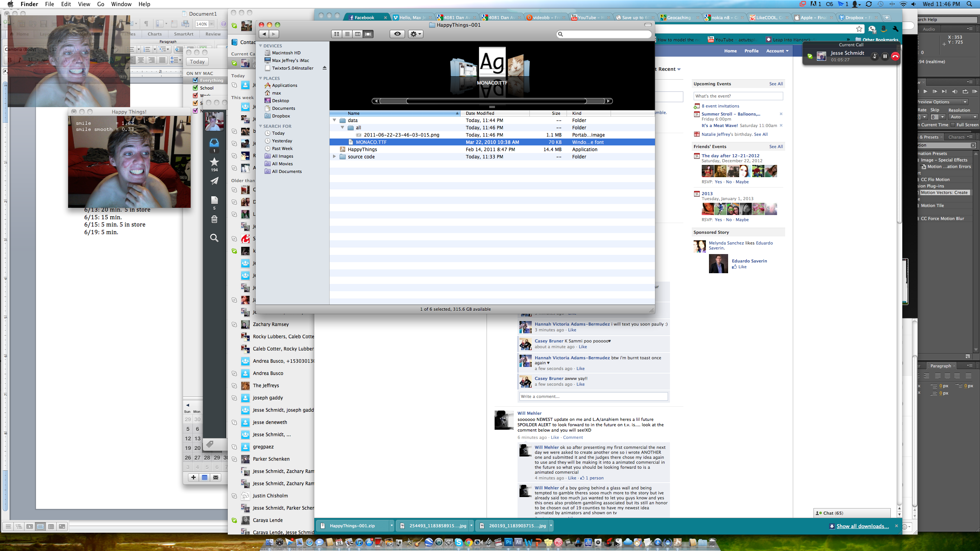980x551 pixels.
Task: Open Sparrow starred messages icon
Action: click(x=214, y=162)
